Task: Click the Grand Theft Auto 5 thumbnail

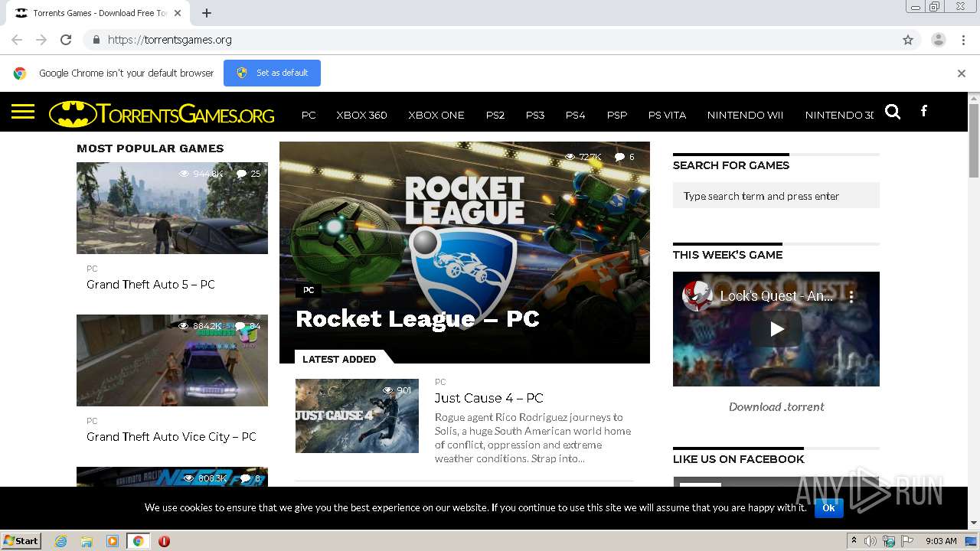Action: [x=172, y=207]
